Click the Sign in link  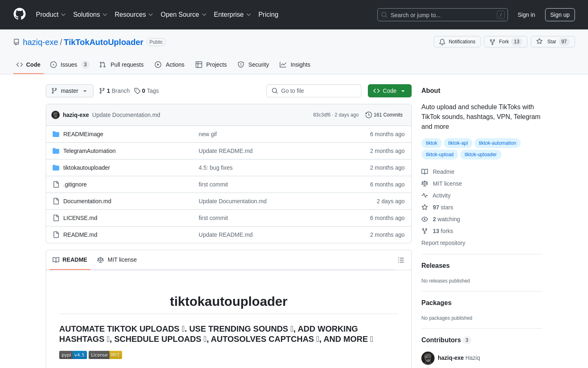click(526, 15)
